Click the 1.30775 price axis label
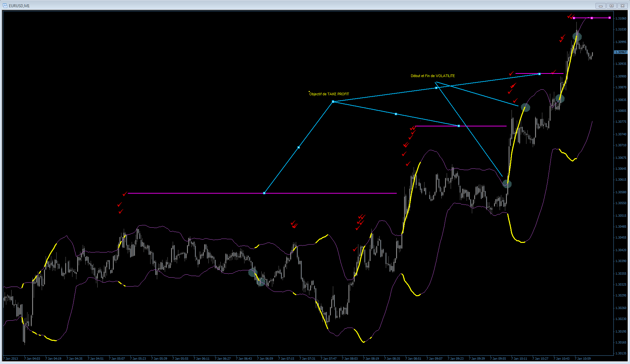The image size is (630, 364). click(x=621, y=122)
